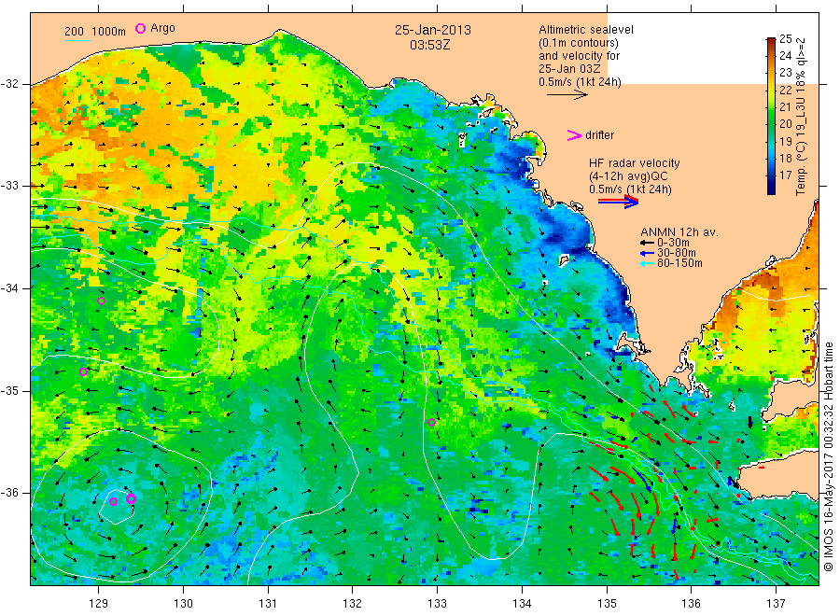Click the Argo float marker near 133E
Viewport: 840px width, 616px height.
pos(432,422)
